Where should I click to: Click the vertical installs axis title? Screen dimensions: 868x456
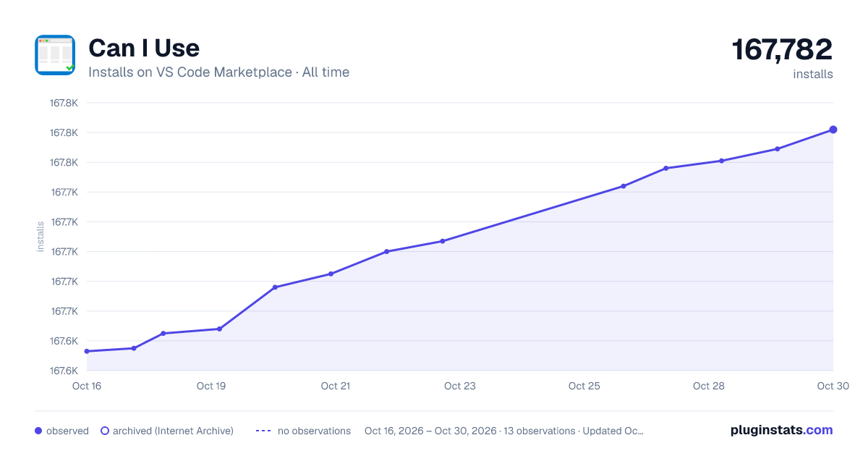coord(41,237)
